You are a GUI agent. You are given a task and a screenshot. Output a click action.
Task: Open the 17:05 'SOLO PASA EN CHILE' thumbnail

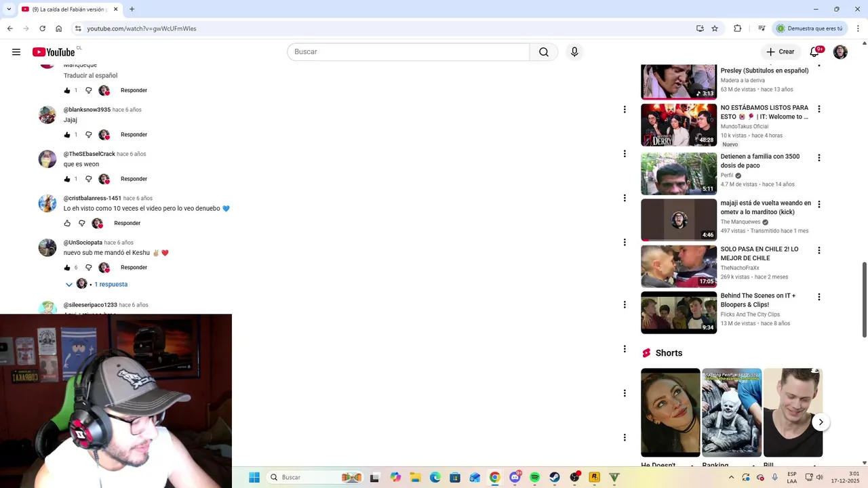pyautogui.click(x=679, y=266)
